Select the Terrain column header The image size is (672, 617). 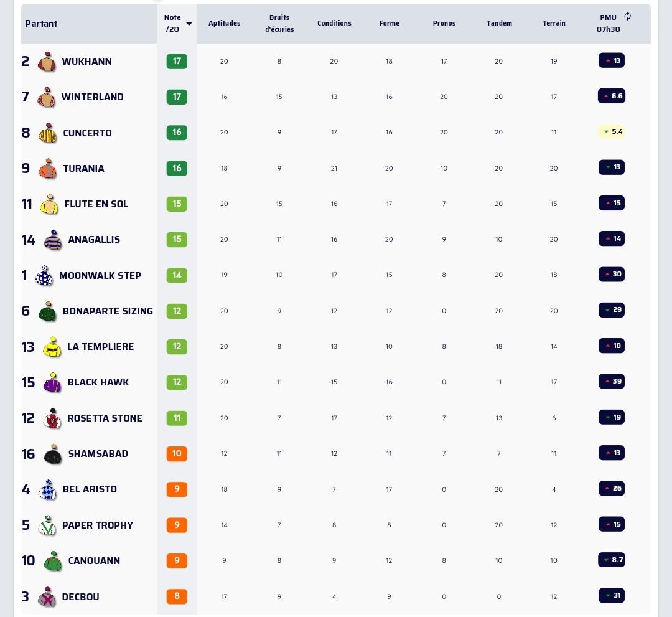pyautogui.click(x=554, y=23)
